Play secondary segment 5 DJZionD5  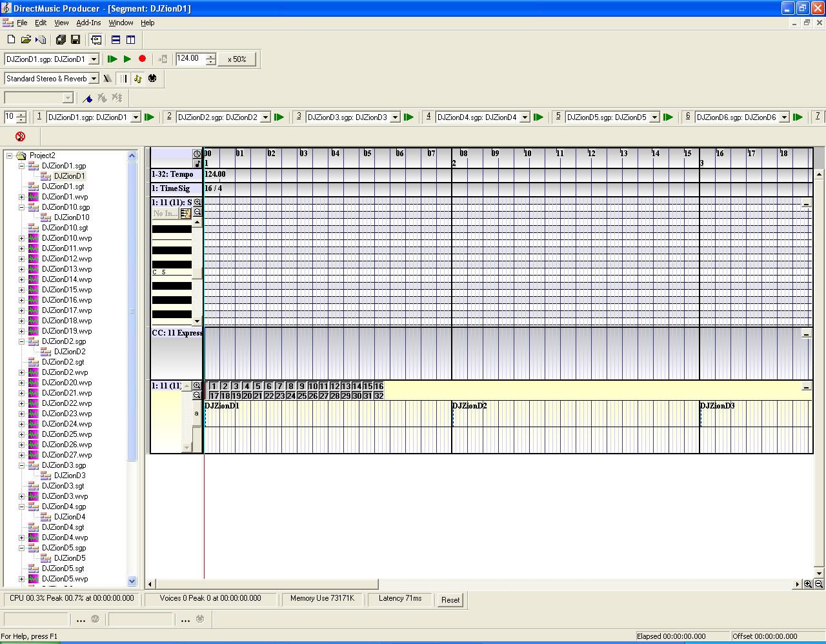tap(669, 117)
